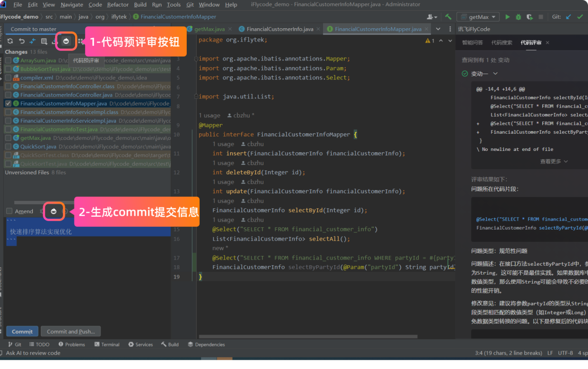Open the Git tool window
This screenshot has width=588, height=369.
(x=15, y=344)
